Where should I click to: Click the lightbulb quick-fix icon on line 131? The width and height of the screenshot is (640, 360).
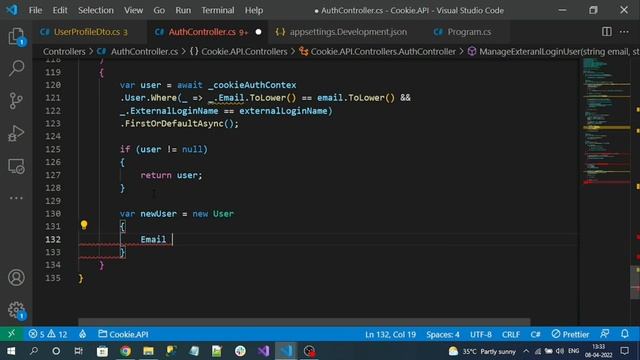[x=84, y=225]
